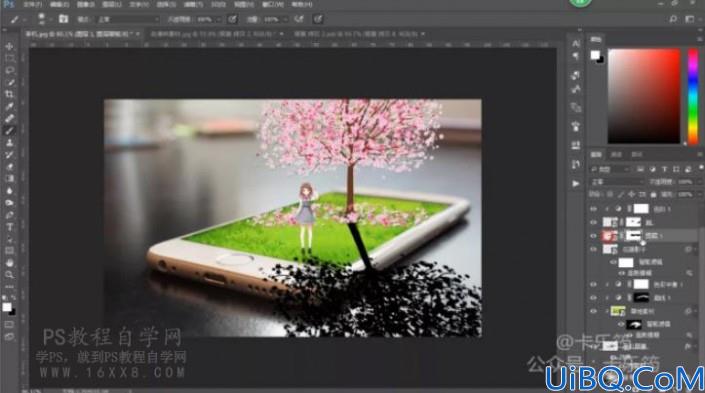Screen dimensions: 705x393
Task: Open the brush blend mode dropdown
Action: (x=128, y=19)
